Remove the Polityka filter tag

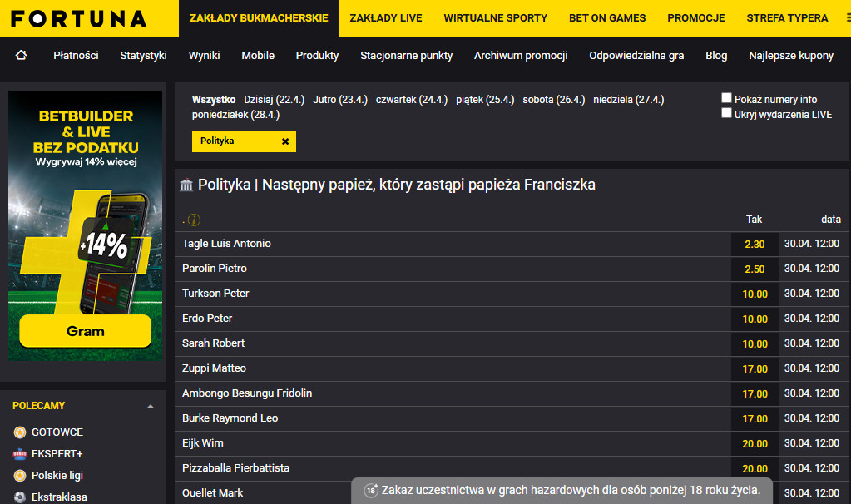(x=285, y=141)
